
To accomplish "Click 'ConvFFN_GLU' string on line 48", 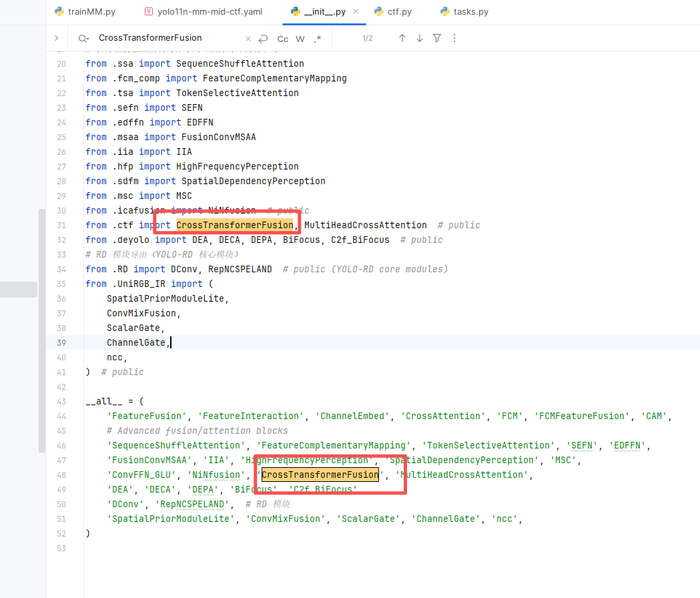I will coord(141,475).
